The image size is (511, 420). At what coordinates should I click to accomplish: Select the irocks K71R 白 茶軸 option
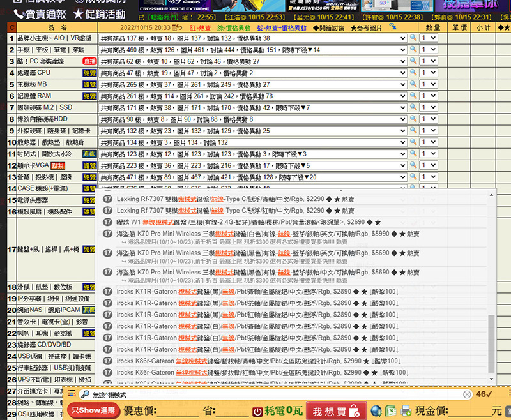pyautogui.click(x=294, y=338)
